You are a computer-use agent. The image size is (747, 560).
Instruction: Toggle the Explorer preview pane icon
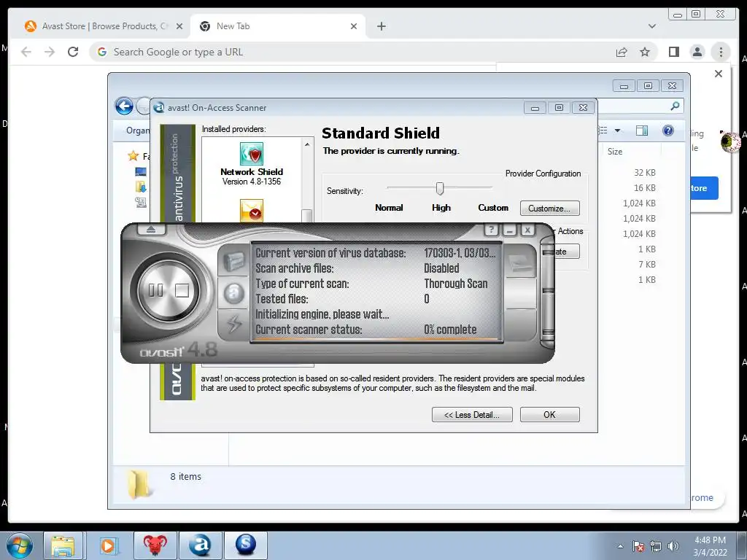point(642,131)
